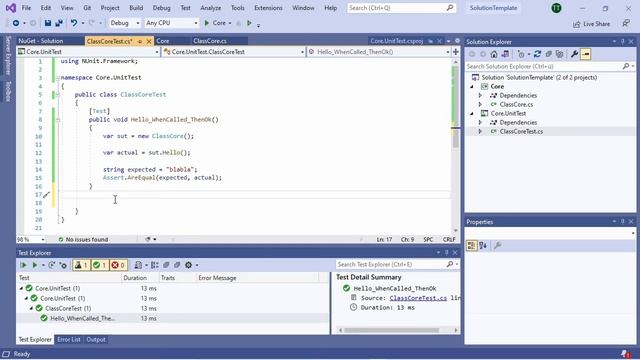Click Categorized icon in Properties panel
The image size is (640, 360).
pyautogui.click(x=471, y=245)
